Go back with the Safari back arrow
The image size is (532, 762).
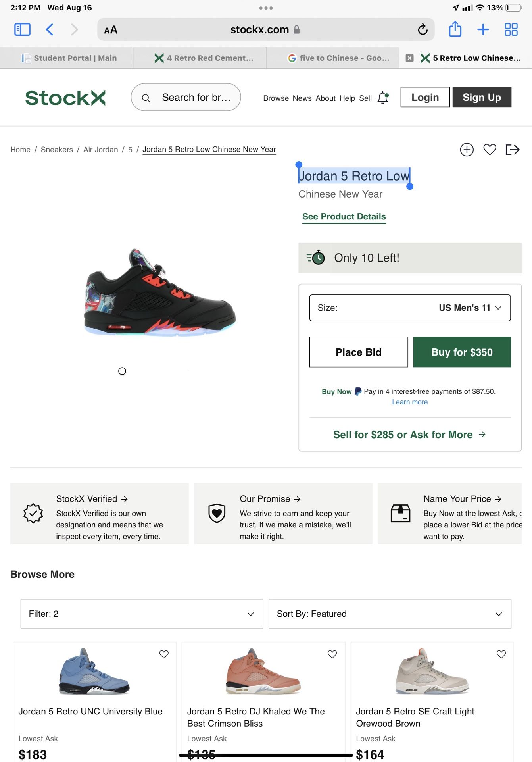[50, 29]
